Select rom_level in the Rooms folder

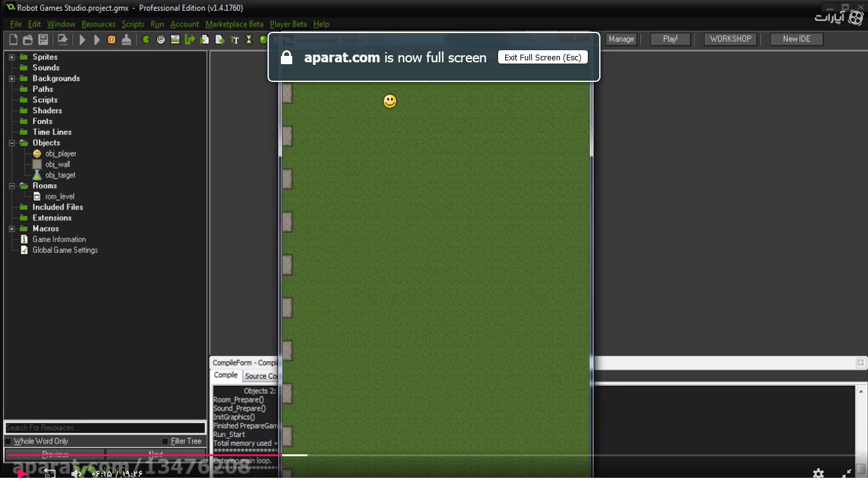[60, 197]
